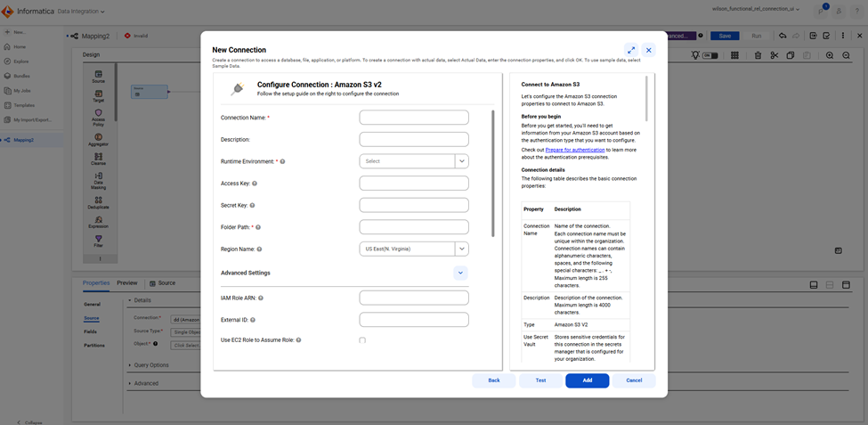This screenshot has height=425, width=868.
Task: Click the scissors cut icon
Action: point(775,55)
